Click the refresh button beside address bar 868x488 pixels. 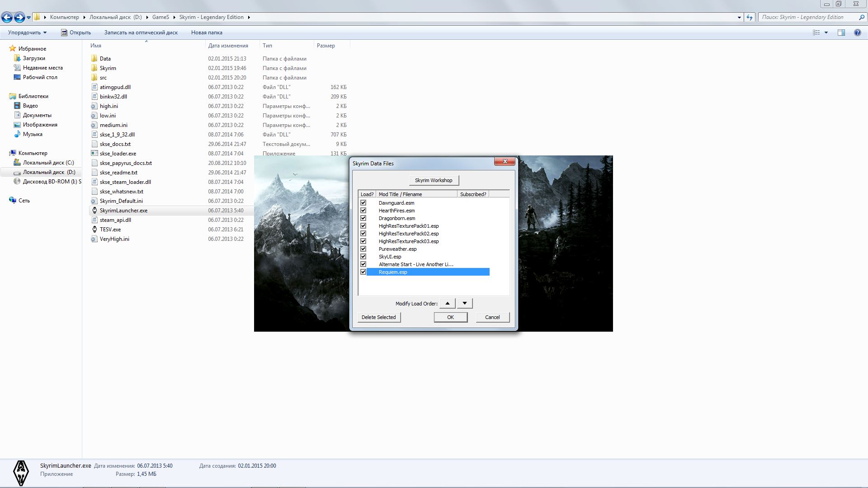point(750,17)
